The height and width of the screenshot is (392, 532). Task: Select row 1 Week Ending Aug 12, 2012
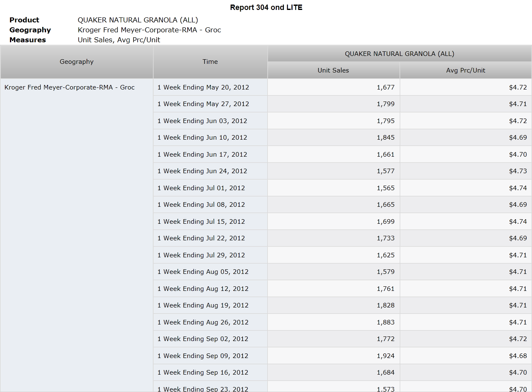pyautogui.click(x=210, y=289)
